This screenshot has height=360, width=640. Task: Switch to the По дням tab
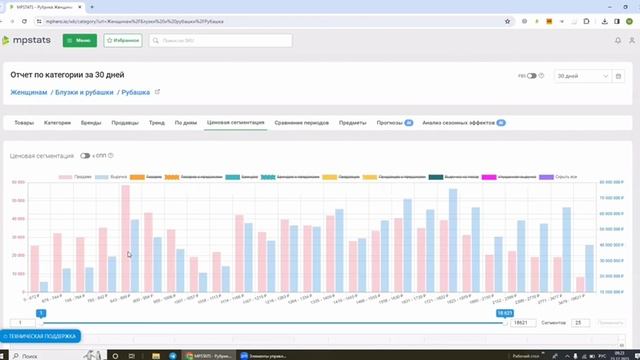coord(186,123)
